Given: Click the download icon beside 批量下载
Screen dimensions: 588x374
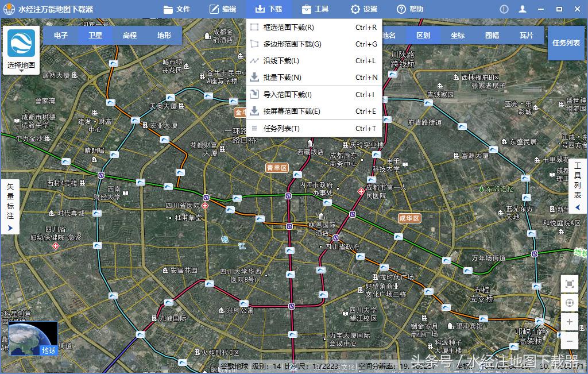Looking at the screenshot, I should [254, 78].
